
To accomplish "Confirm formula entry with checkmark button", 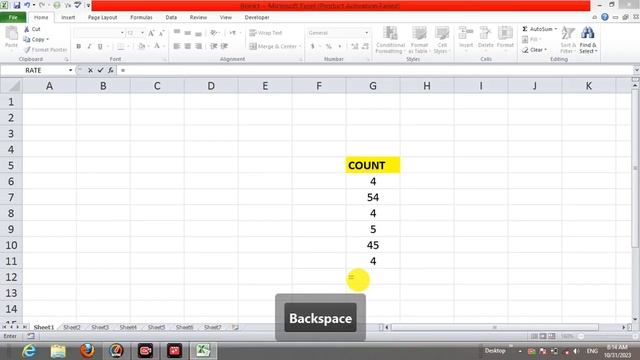I will pyautogui.click(x=100, y=70).
